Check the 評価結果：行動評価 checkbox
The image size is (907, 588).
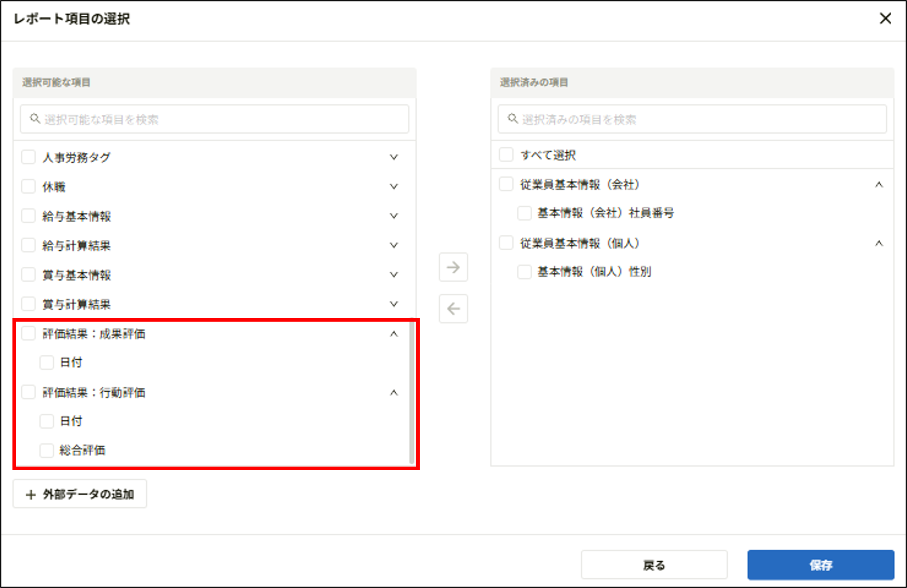tap(28, 392)
